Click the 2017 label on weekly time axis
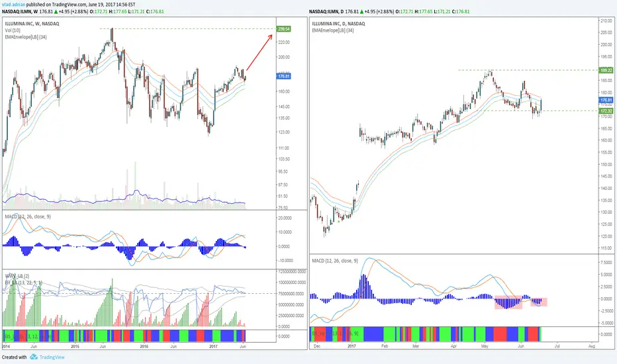617x364 pixels. tap(213, 347)
